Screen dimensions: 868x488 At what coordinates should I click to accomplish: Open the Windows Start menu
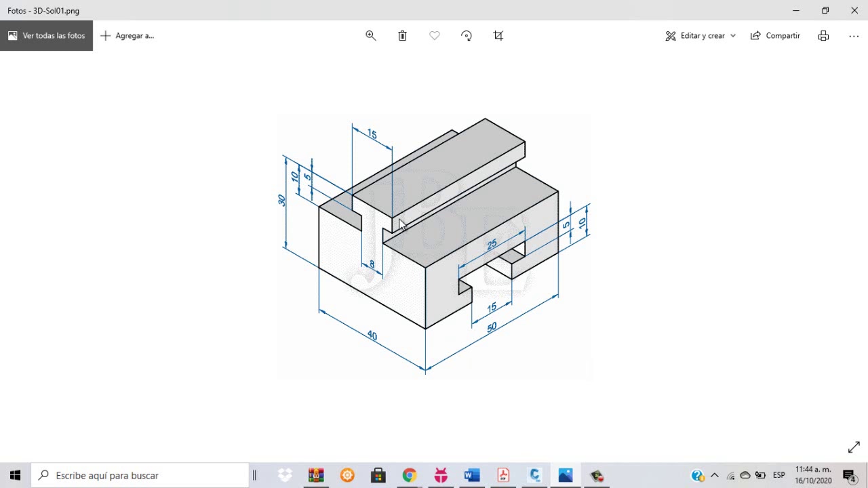tap(15, 475)
